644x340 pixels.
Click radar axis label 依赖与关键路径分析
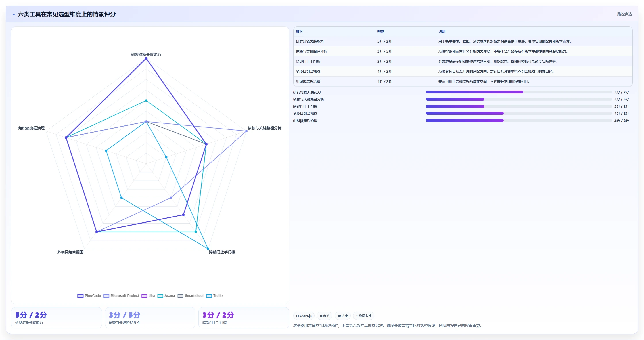(264, 128)
